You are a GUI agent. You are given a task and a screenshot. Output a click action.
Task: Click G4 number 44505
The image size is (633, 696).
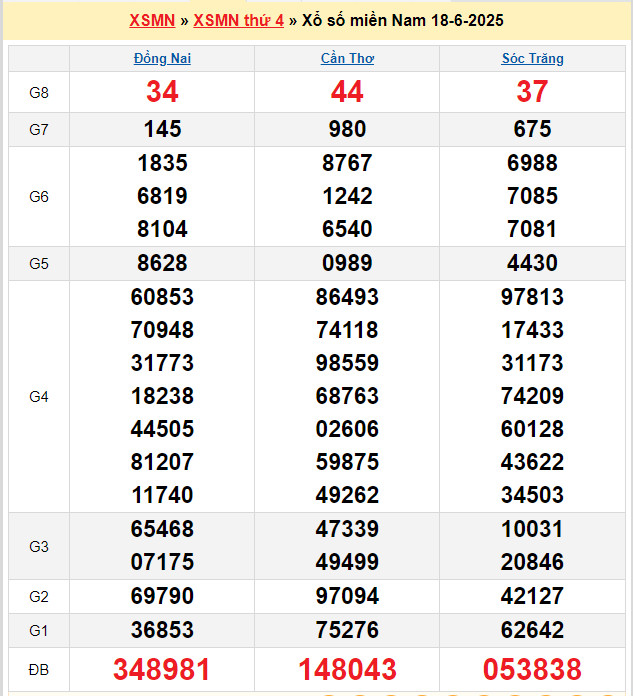(162, 429)
